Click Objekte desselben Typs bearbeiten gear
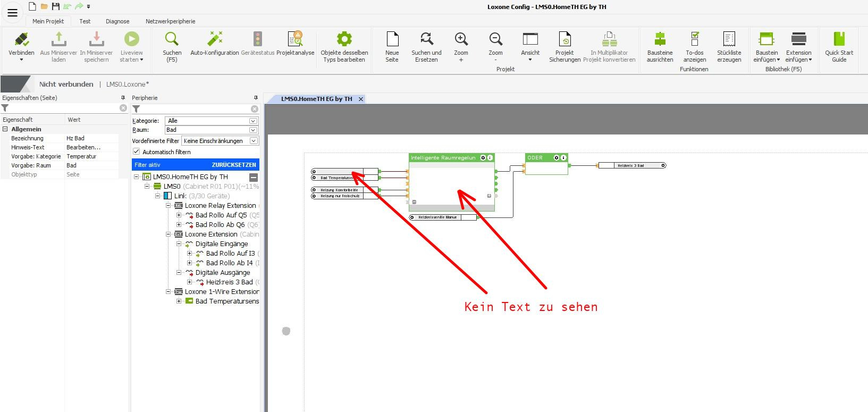The width and height of the screenshot is (868, 412). pos(344,39)
